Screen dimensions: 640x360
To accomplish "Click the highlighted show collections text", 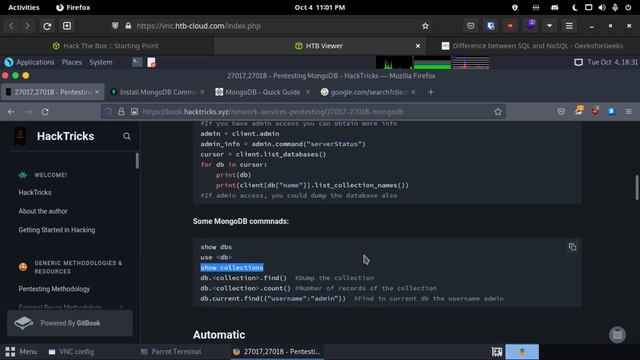I will [x=232, y=268].
